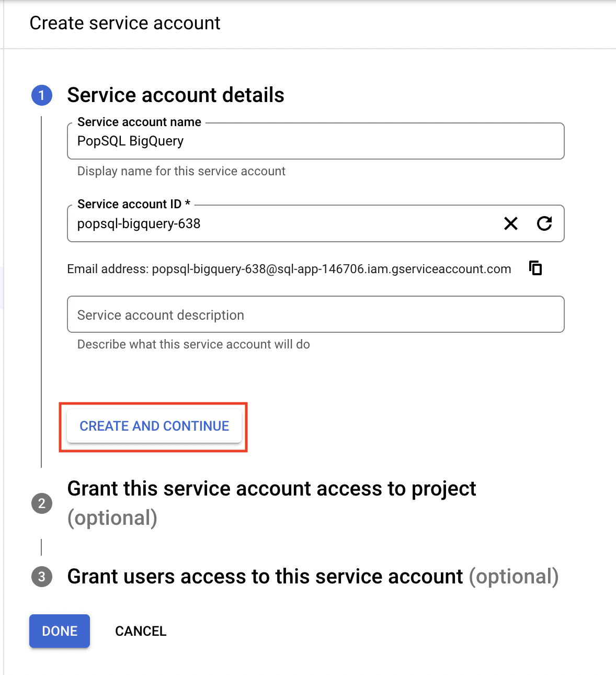Clear the Service account ID field
Viewport: 616px width, 675px height.
pyautogui.click(x=511, y=223)
